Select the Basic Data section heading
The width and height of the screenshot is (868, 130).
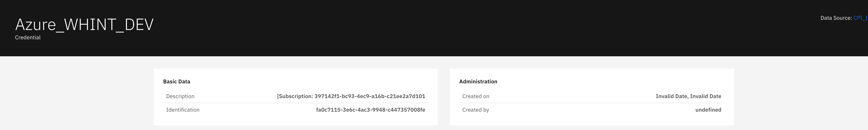(x=176, y=81)
